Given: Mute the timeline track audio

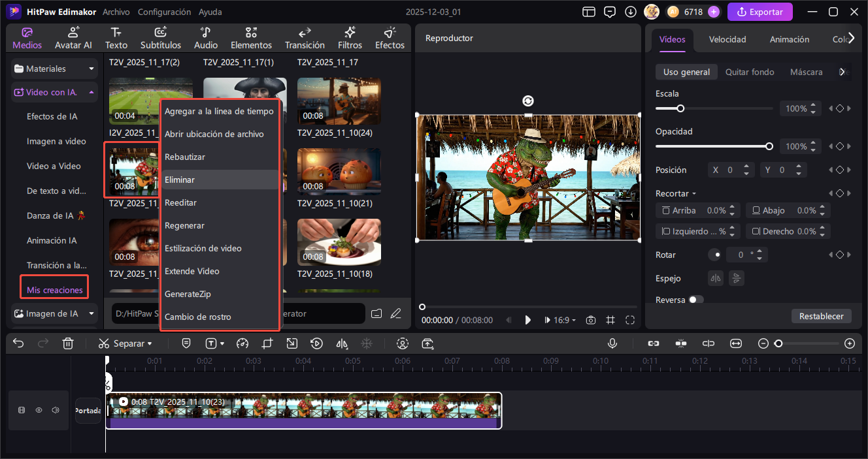Looking at the screenshot, I should coord(56,410).
